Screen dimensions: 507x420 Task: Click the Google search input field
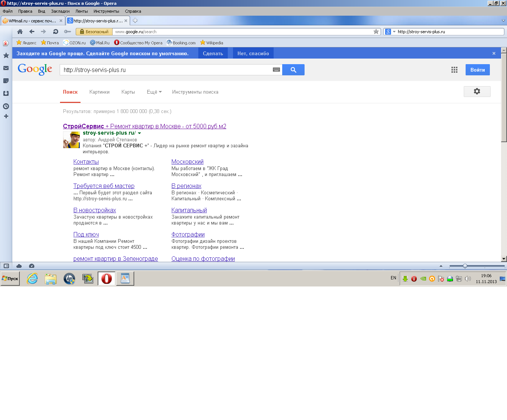point(166,70)
